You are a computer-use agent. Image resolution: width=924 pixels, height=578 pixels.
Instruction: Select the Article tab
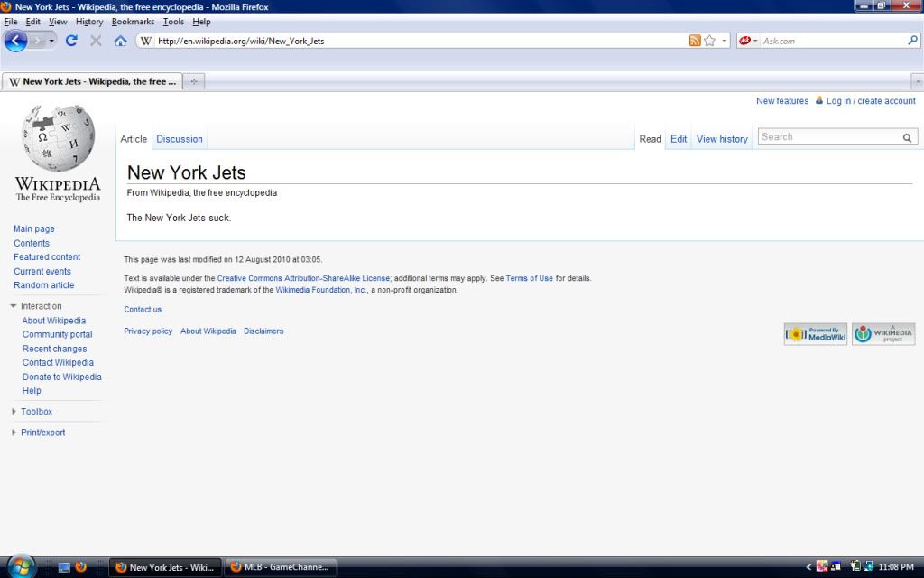pyautogui.click(x=134, y=139)
